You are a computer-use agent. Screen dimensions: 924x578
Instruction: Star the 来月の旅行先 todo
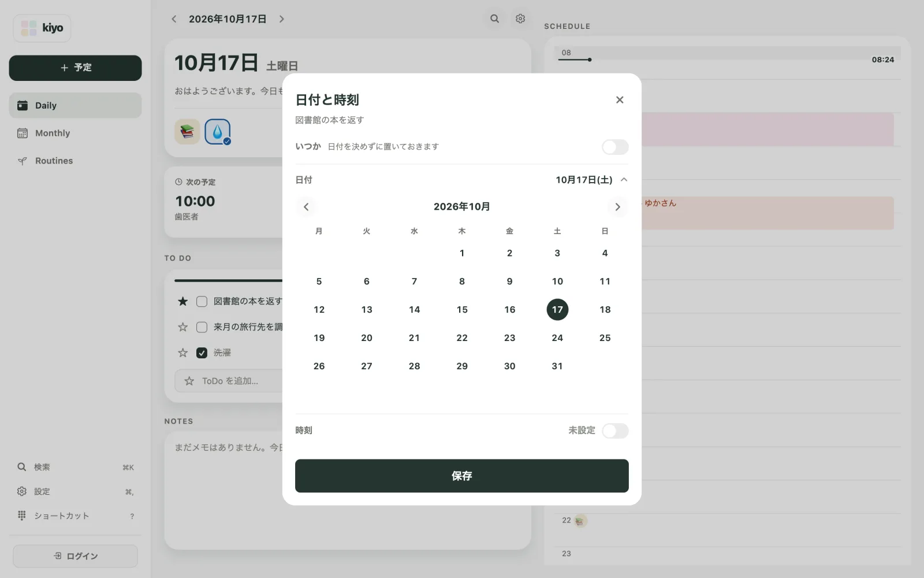click(183, 327)
